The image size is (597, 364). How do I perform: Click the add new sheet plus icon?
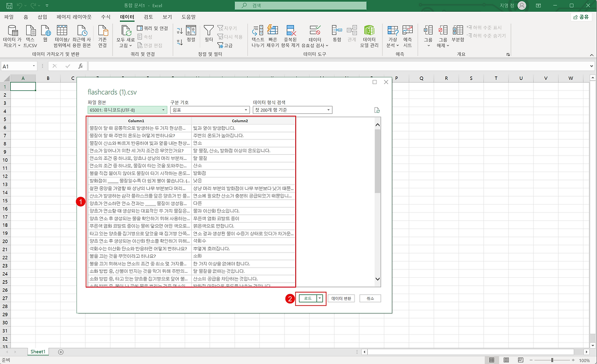click(x=61, y=352)
